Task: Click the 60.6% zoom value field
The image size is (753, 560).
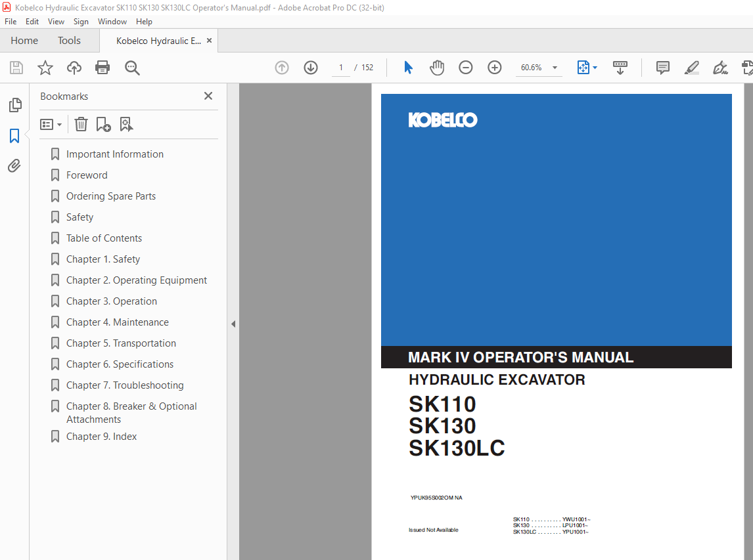Action: [532, 68]
